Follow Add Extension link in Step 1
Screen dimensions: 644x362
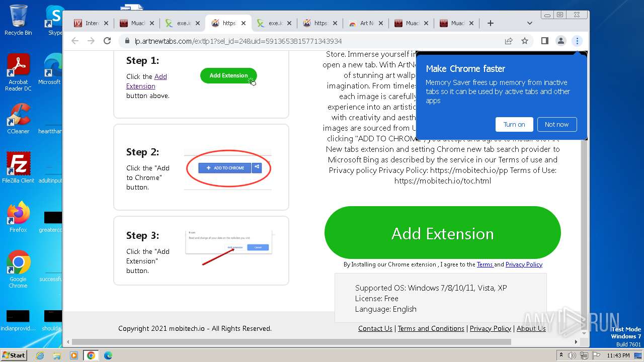point(146,81)
